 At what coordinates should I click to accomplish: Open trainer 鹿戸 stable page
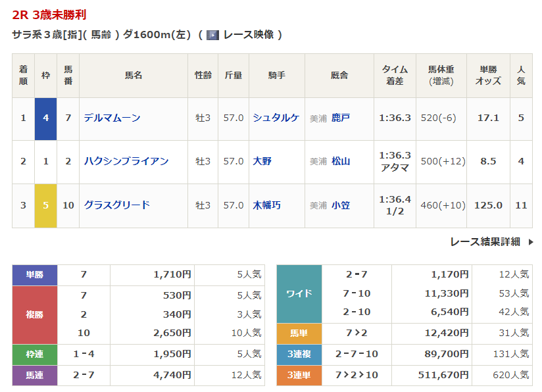[x=340, y=118]
